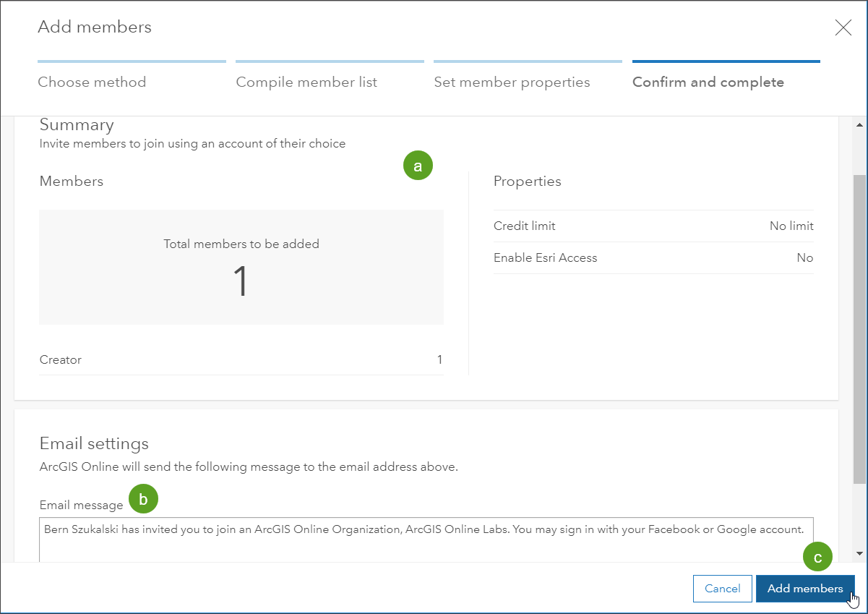Select the Creator member count row
Image resolution: width=868 pixels, height=614 pixels.
coord(241,359)
